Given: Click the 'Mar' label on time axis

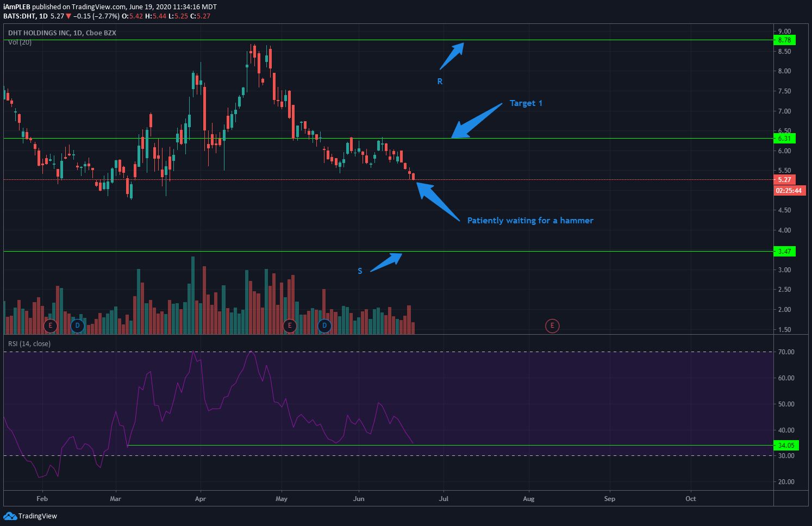Looking at the screenshot, I should 115,499.
